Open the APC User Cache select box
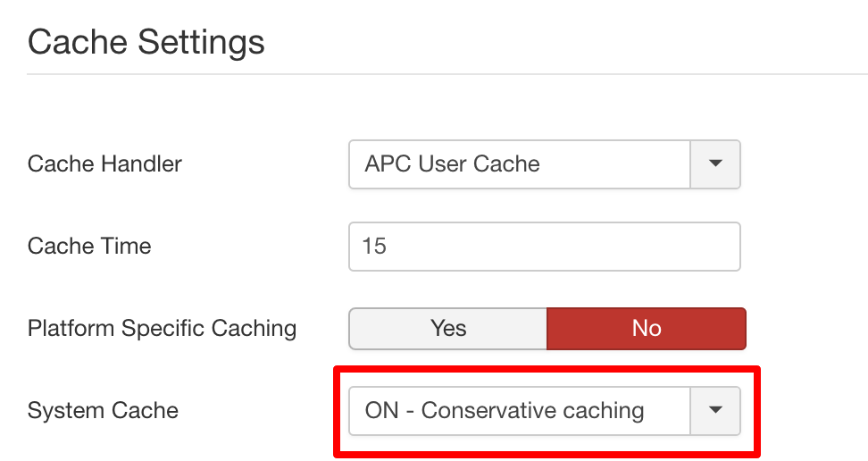The image size is (868, 461). pyautogui.click(x=520, y=164)
